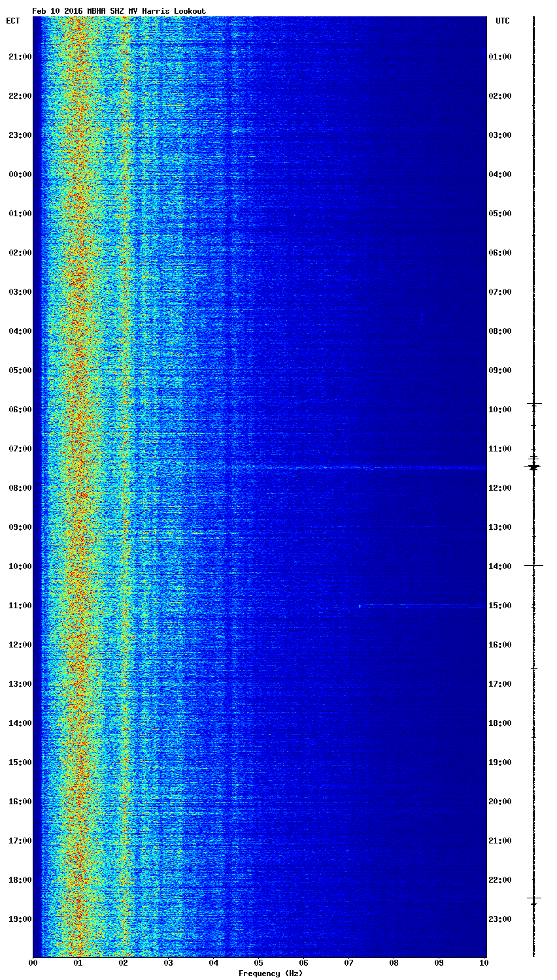
Task: Click the 18:00 UTC tick label
Action: tap(500, 723)
